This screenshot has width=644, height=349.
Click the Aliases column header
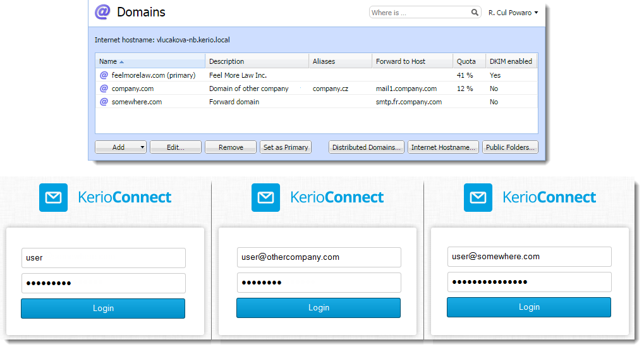click(x=340, y=61)
